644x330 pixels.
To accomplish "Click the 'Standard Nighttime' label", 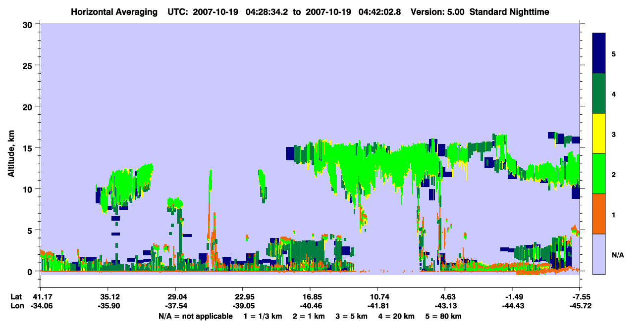I will tap(509, 11).
